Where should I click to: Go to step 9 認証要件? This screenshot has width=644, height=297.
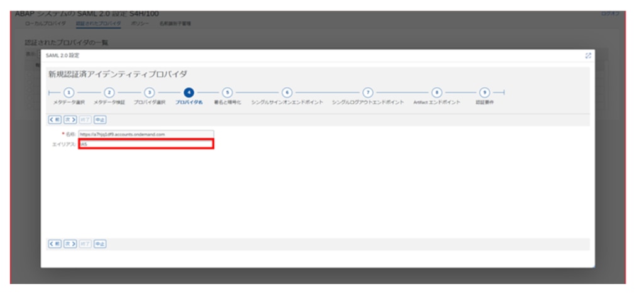[484, 92]
